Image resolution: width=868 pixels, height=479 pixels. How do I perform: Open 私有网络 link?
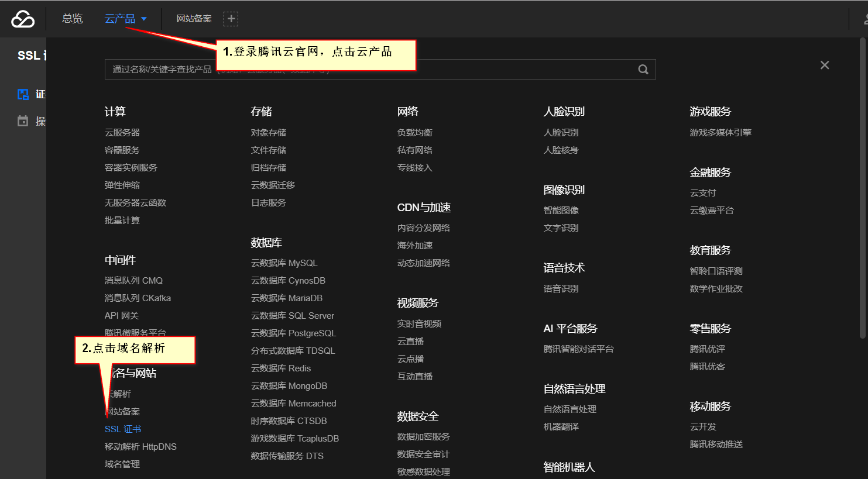415,150
